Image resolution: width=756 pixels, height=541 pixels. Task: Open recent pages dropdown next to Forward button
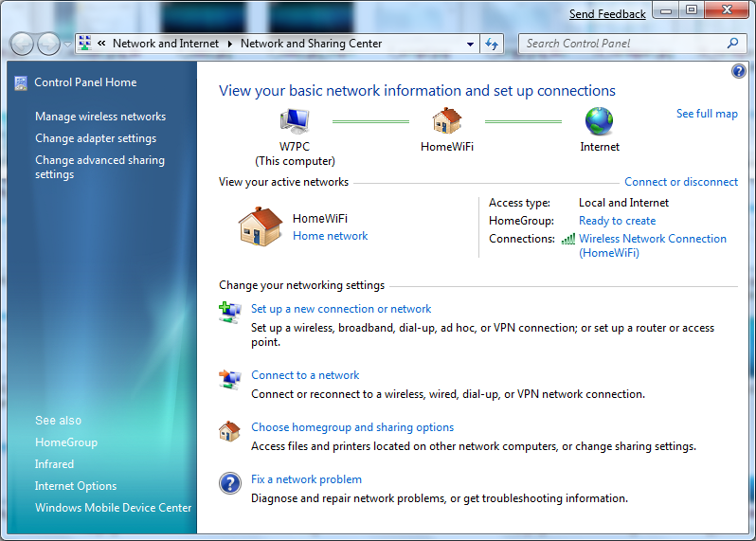click(x=67, y=45)
